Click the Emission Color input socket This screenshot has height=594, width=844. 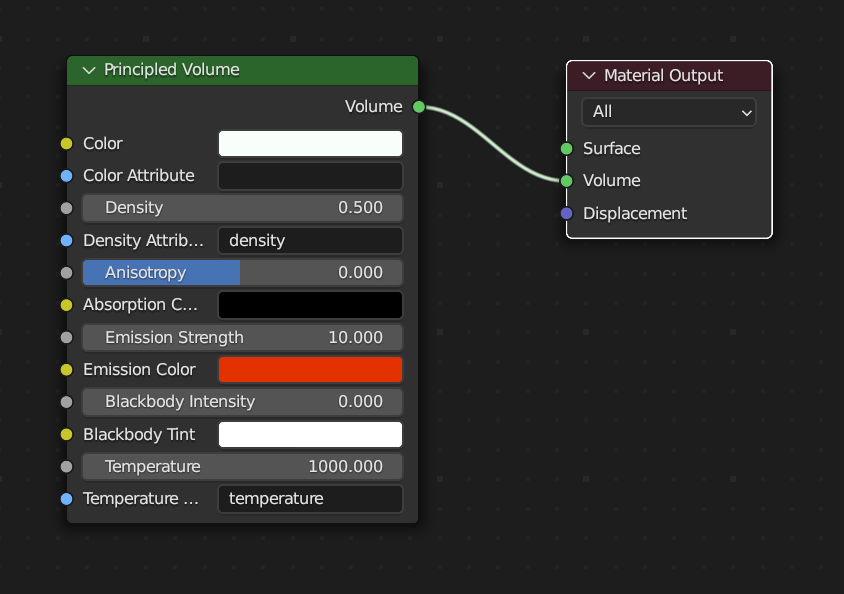(x=67, y=370)
